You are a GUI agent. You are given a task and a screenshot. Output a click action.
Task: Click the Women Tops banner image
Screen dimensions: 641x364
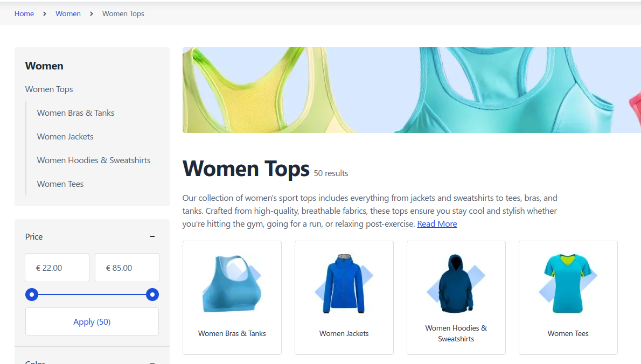412,90
